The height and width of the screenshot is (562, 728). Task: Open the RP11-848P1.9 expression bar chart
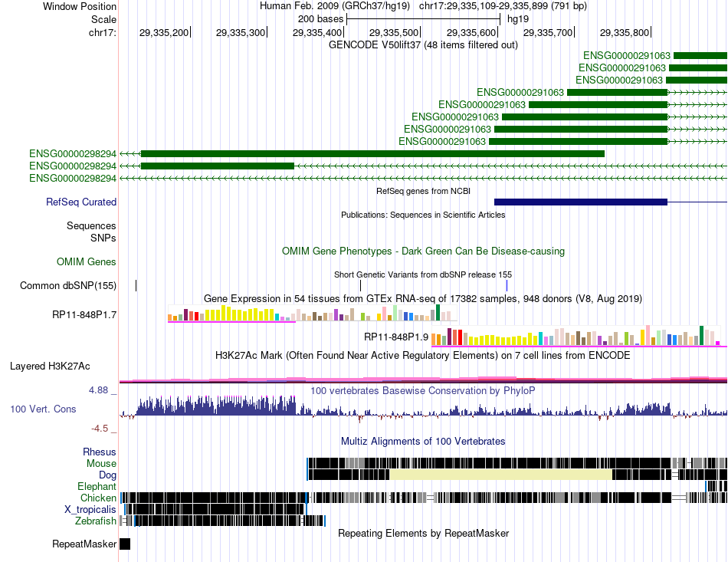tap(579, 337)
